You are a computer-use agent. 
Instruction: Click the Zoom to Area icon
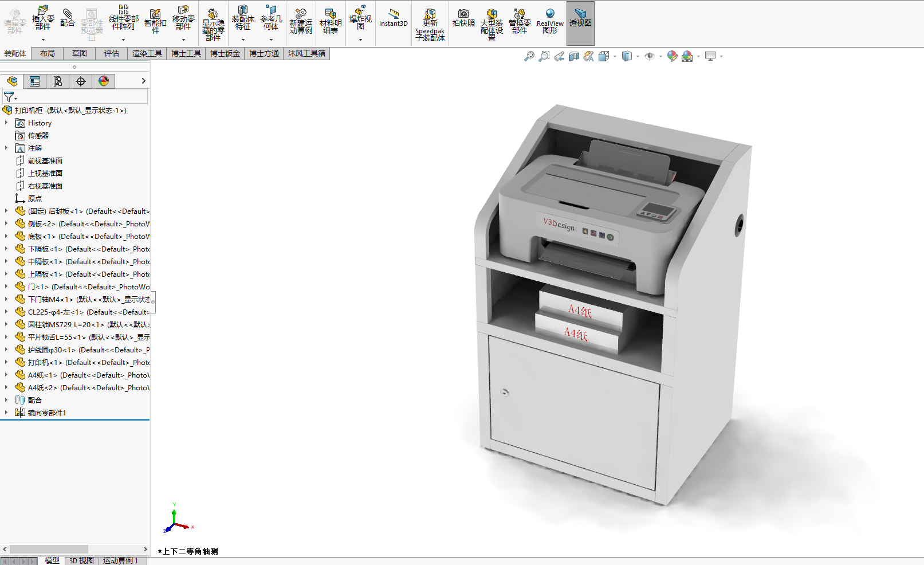point(544,56)
